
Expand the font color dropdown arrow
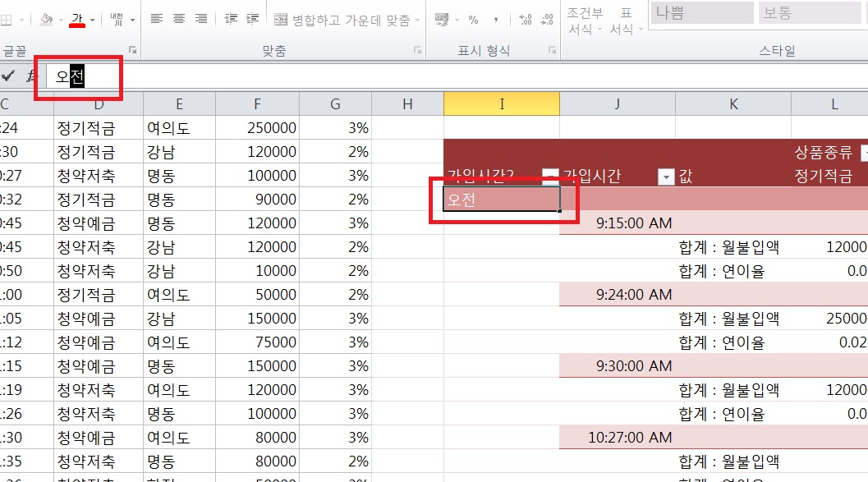click(93, 19)
